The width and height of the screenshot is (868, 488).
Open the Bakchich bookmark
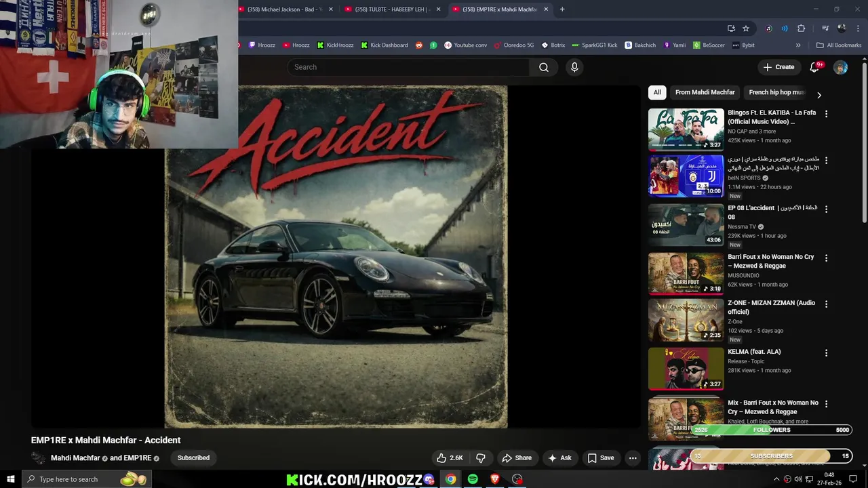click(x=640, y=45)
